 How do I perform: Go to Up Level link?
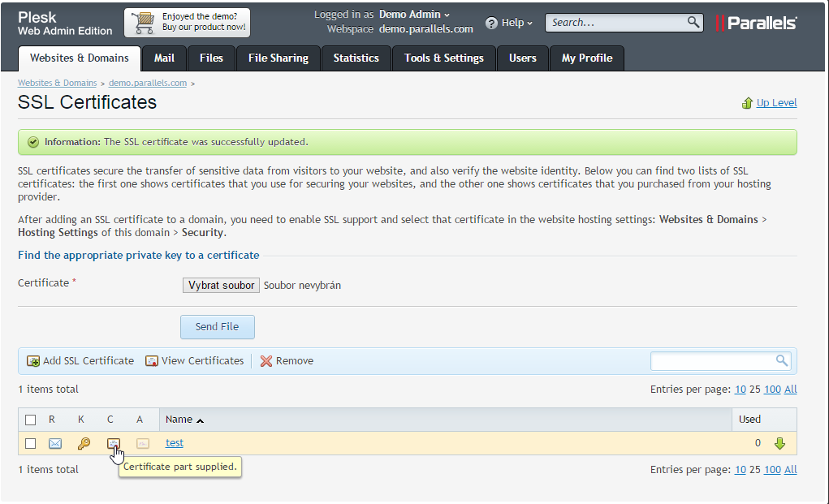point(776,103)
